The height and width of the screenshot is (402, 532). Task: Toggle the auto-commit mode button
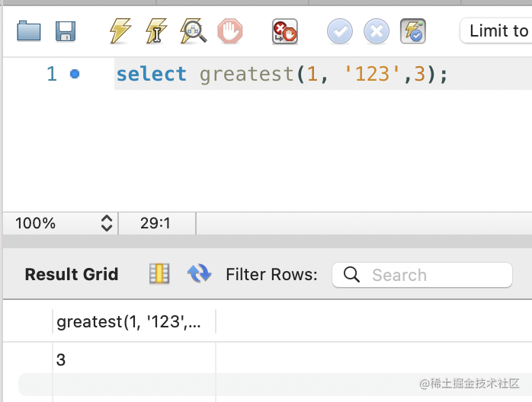pyautogui.click(x=413, y=31)
